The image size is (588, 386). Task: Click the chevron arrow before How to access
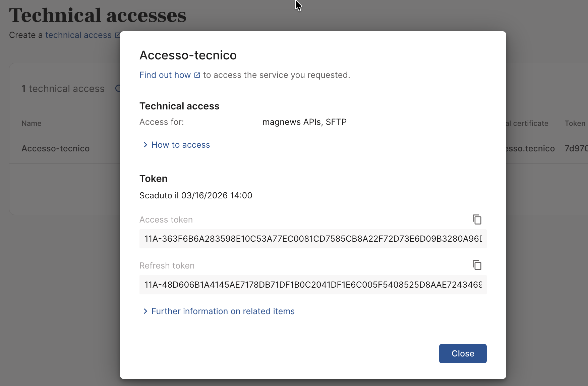(x=145, y=145)
